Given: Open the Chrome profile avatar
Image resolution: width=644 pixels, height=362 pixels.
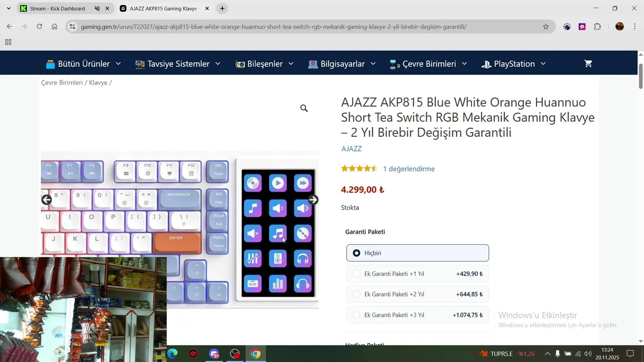Looking at the screenshot, I should [620, 27].
